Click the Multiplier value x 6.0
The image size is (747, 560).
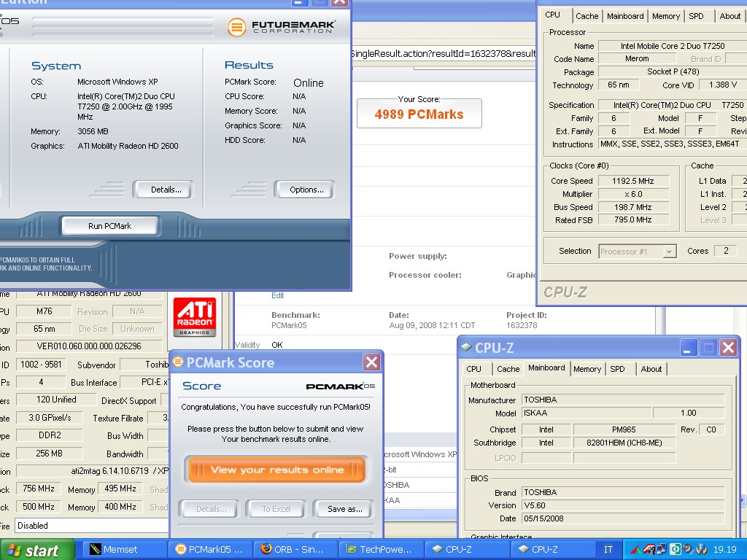[633, 194]
